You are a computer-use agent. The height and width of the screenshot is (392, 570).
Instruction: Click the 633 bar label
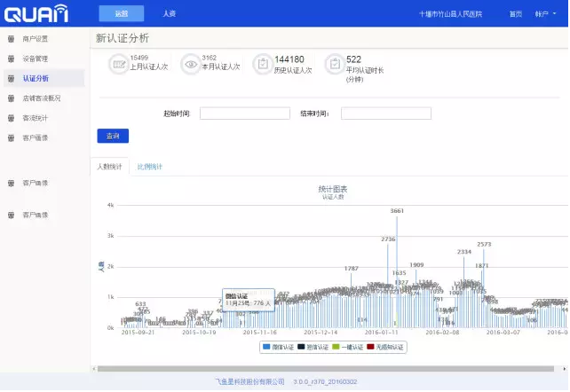(140, 304)
